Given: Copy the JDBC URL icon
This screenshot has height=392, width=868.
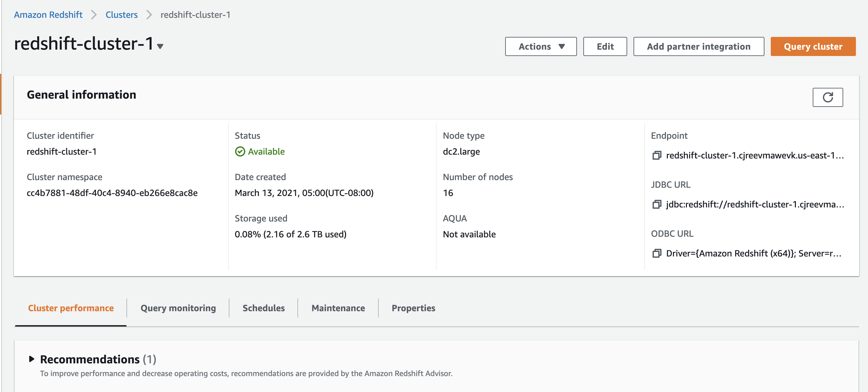Looking at the screenshot, I should (x=657, y=205).
